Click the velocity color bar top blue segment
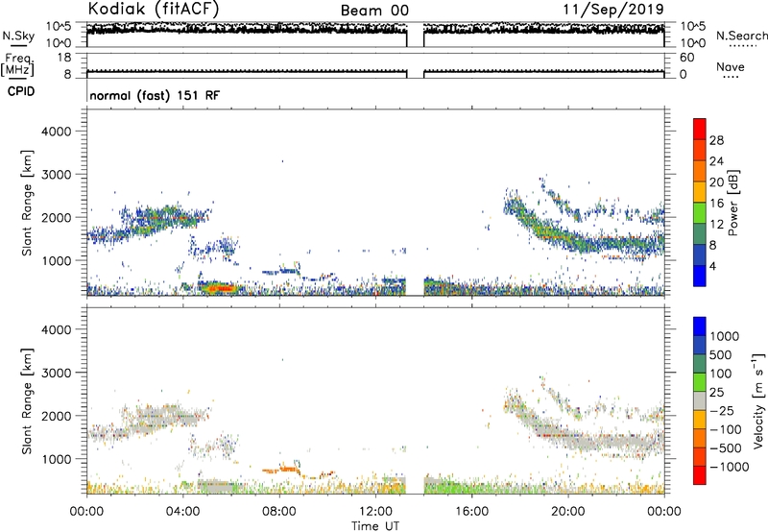This screenshot has height=532, width=768. pyautogui.click(x=700, y=326)
